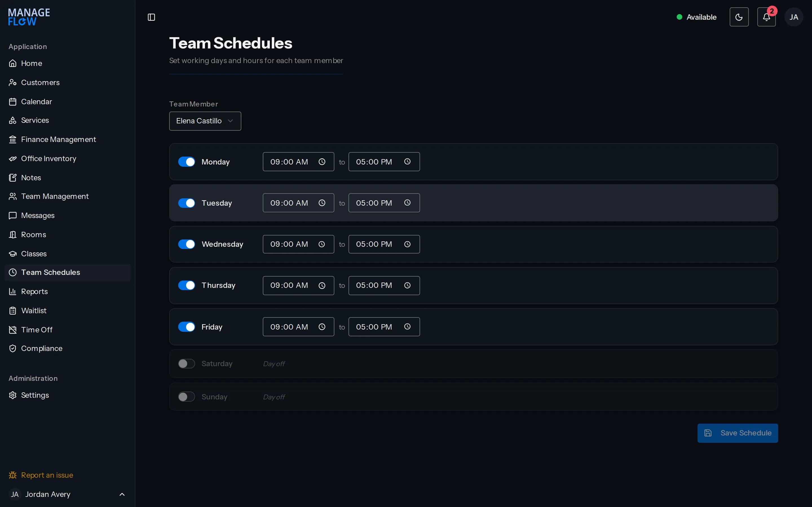Switch to dark mode moon icon
Image resolution: width=812 pixels, height=507 pixels.
pyautogui.click(x=739, y=17)
